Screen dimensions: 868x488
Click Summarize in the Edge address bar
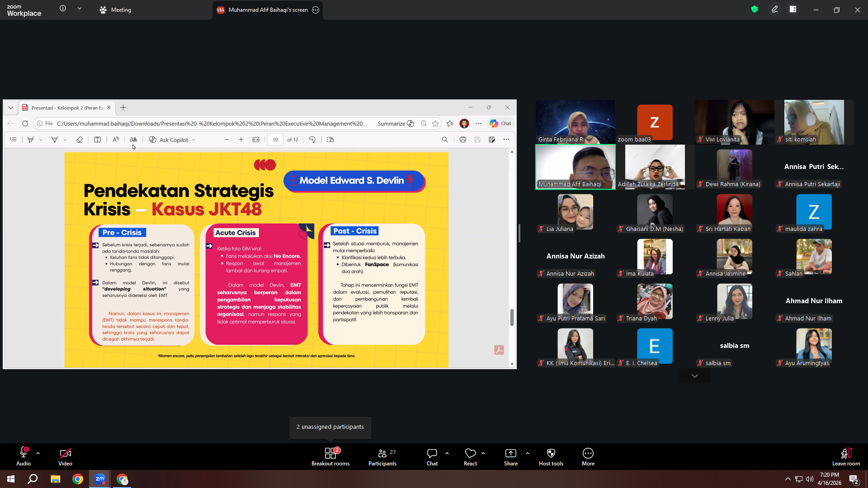tap(396, 123)
